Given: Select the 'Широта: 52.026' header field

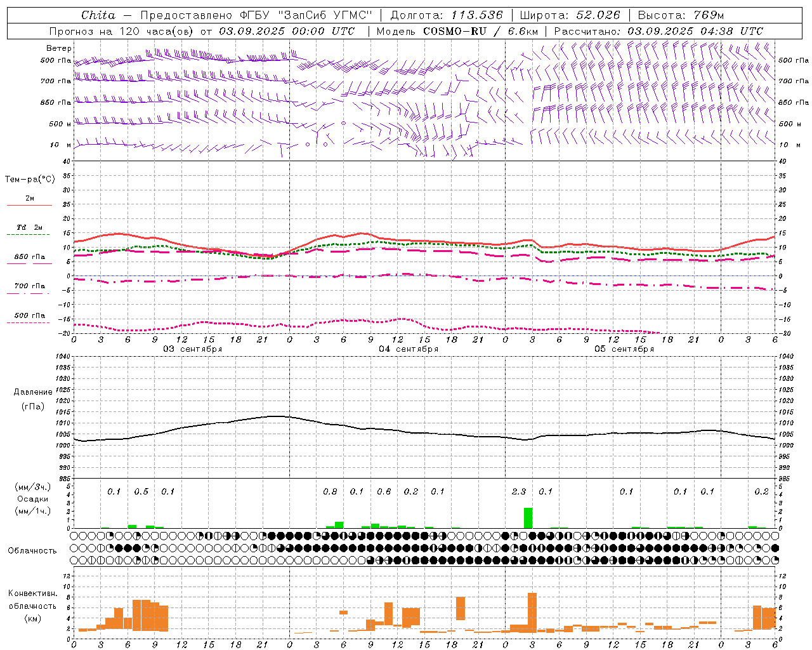Looking at the screenshot, I should click(x=570, y=15).
